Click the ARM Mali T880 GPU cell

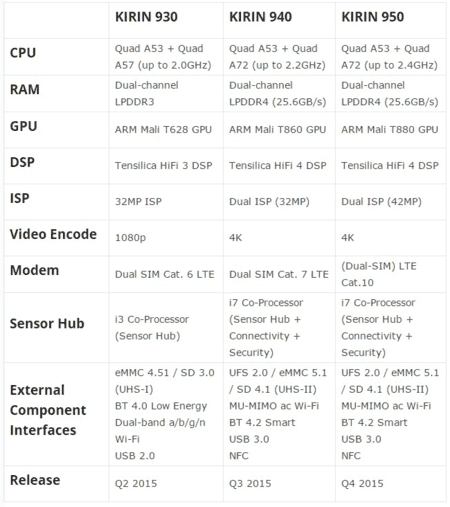390,129
